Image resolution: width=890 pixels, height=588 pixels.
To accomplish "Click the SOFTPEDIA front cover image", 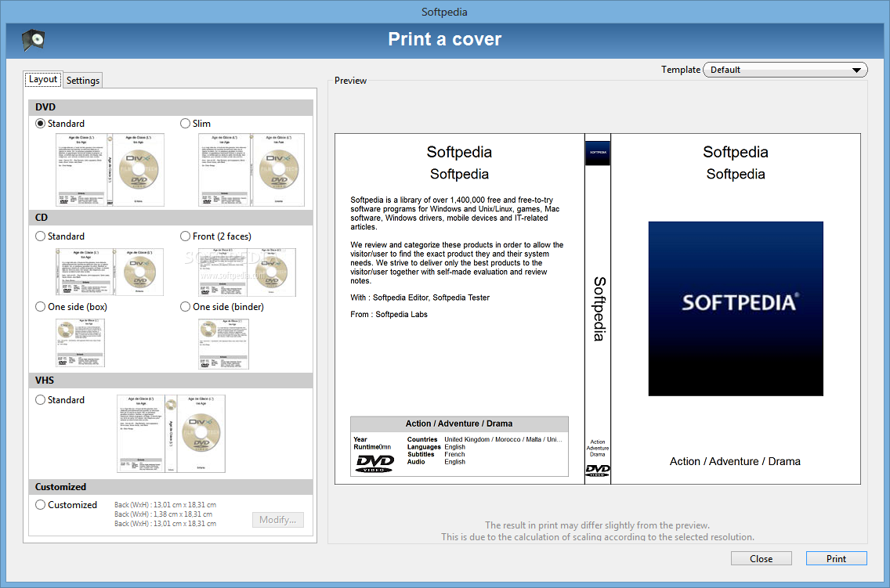I will [736, 308].
